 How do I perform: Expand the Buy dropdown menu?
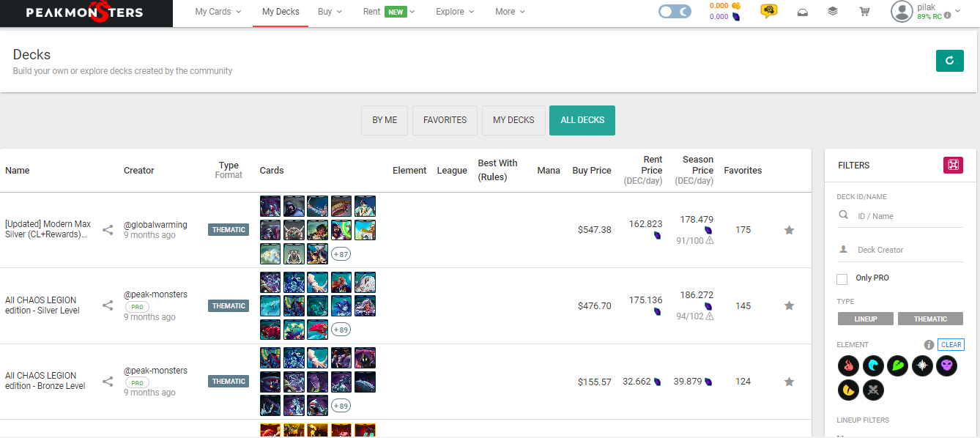click(330, 12)
